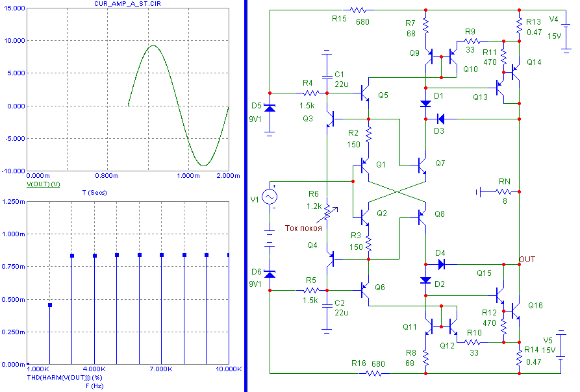This screenshot has height=392, width=580.
Task: Click the Q10 transistor label
Action: 470,69
